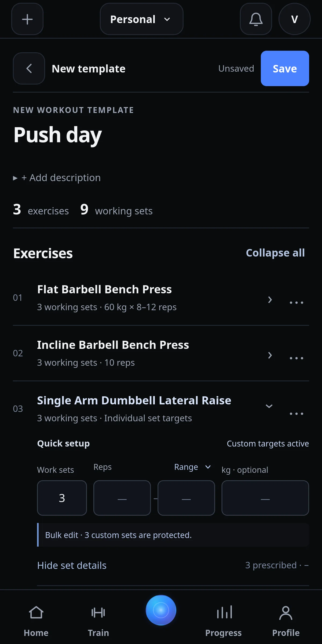Open more options for Single Arm Dumbbell Lateral Raise
The height and width of the screenshot is (644, 322).
pyautogui.click(x=297, y=414)
